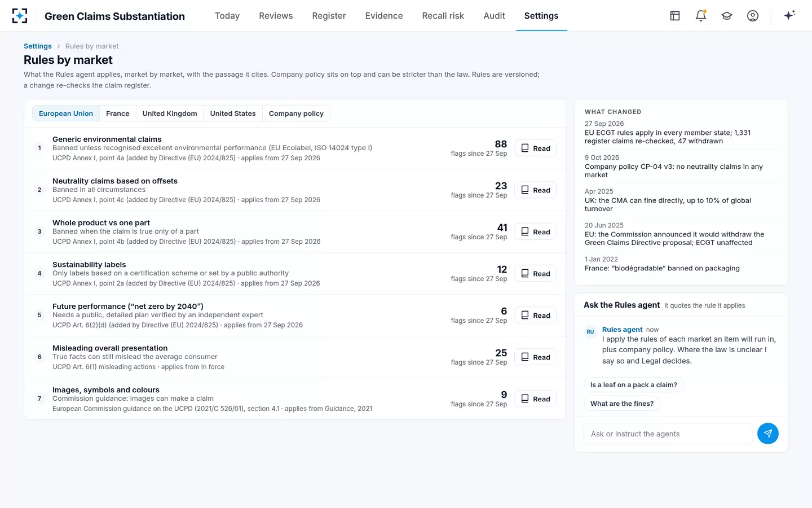Image resolution: width=812 pixels, height=508 pixels.
Task: Go to the Recall risk menu
Action: pyautogui.click(x=443, y=16)
